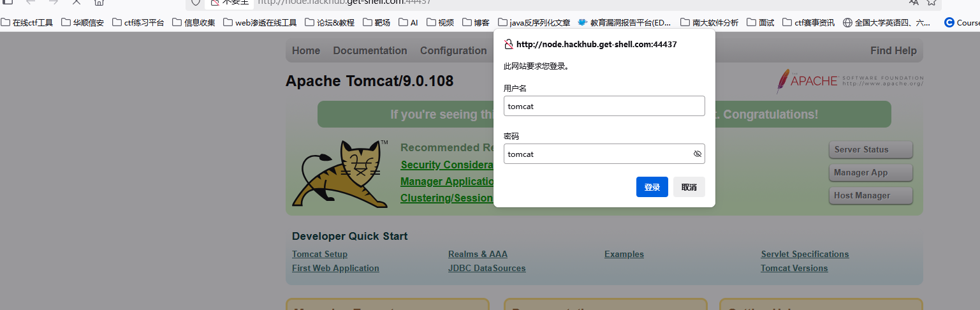Open the 博客 bookmark folder
Viewport: 980px width, 310px height.
click(x=476, y=22)
